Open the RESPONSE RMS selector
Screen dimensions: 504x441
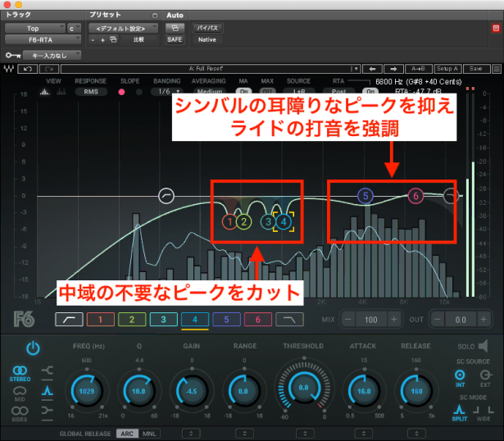pyautogui.click(x=91, y=92)
